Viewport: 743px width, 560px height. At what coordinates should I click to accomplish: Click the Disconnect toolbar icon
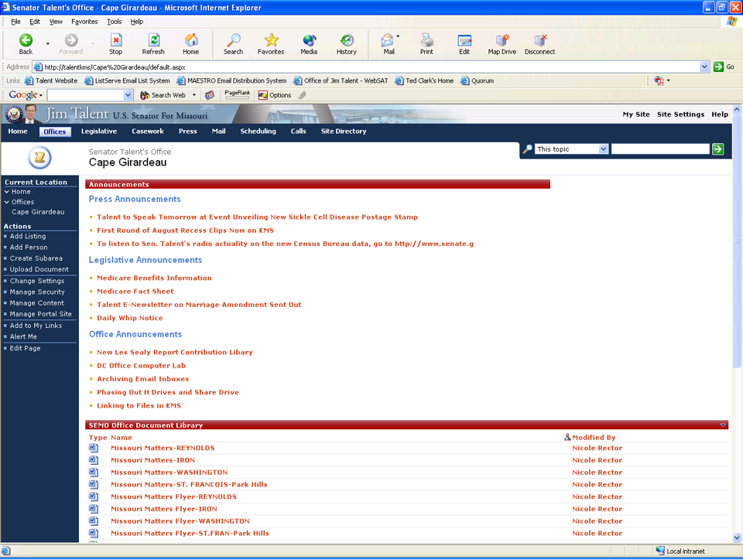pos(539,40)
